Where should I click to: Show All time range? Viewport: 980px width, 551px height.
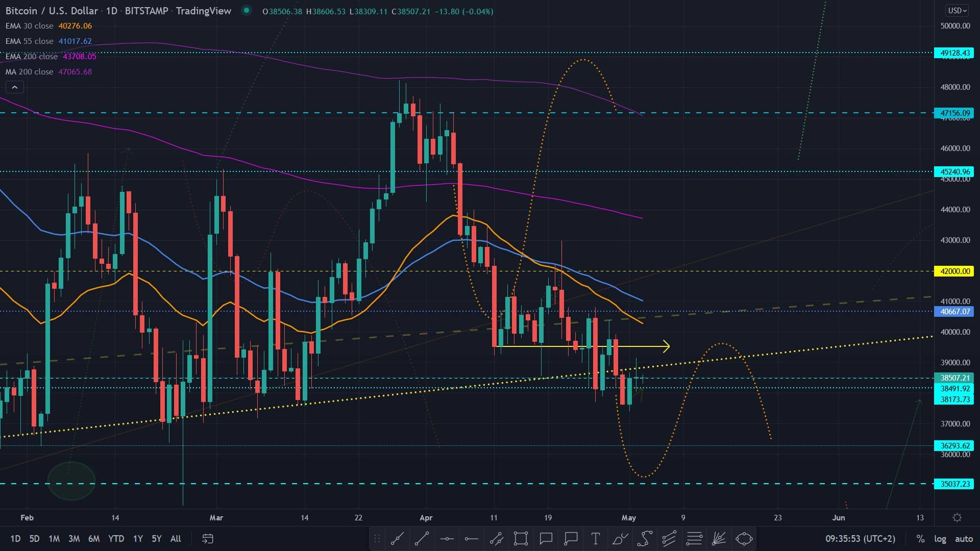point(176,539)
